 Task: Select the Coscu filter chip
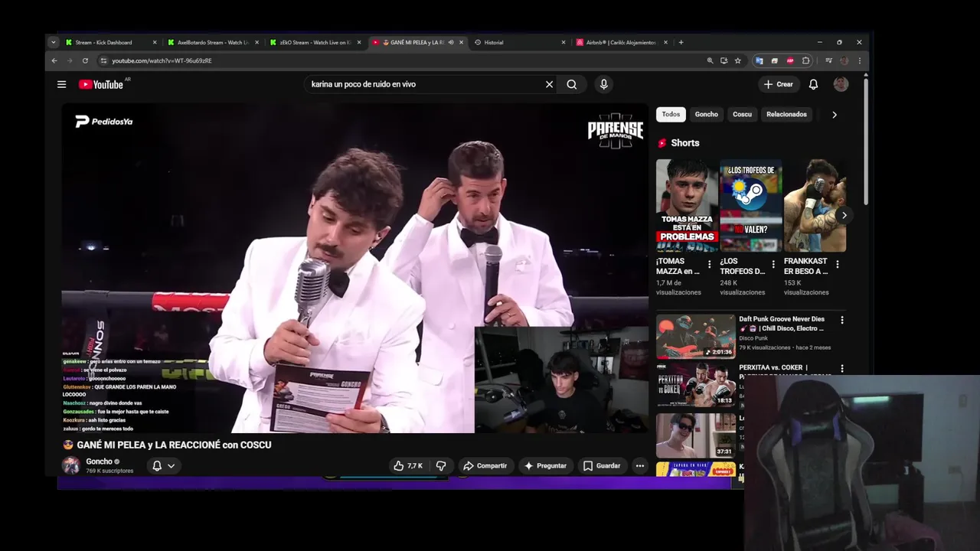(743, 114)
